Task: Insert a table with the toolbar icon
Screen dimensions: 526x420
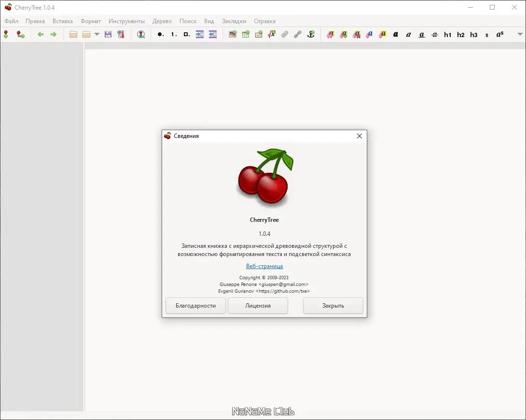Action: coord(246,34)
